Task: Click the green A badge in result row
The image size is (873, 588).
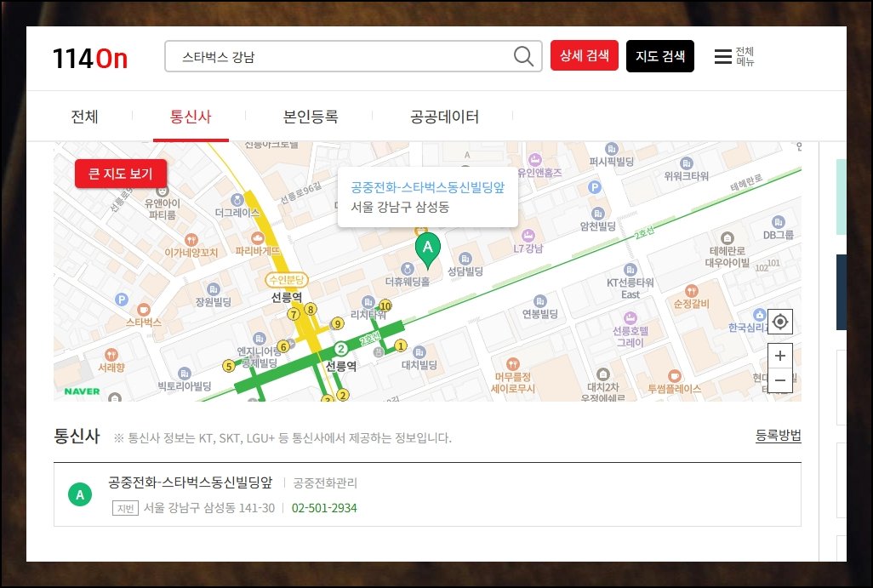Action: [80, 494]
